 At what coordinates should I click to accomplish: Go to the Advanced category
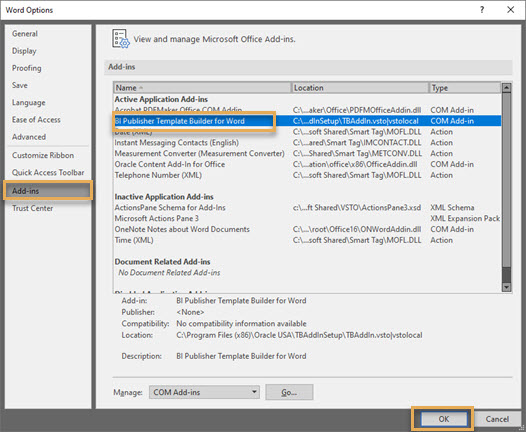pos(29,137)
